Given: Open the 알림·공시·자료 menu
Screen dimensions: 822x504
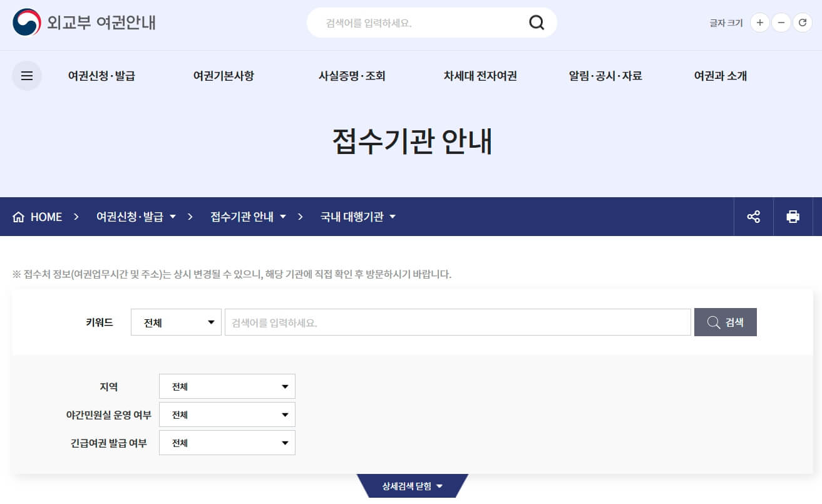Looking at the screenshot, I should (606, 75).
